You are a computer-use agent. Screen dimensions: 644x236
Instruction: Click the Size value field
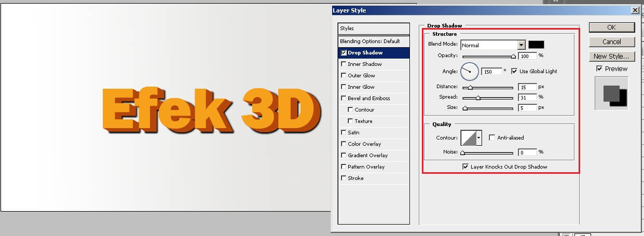[527, 108]
